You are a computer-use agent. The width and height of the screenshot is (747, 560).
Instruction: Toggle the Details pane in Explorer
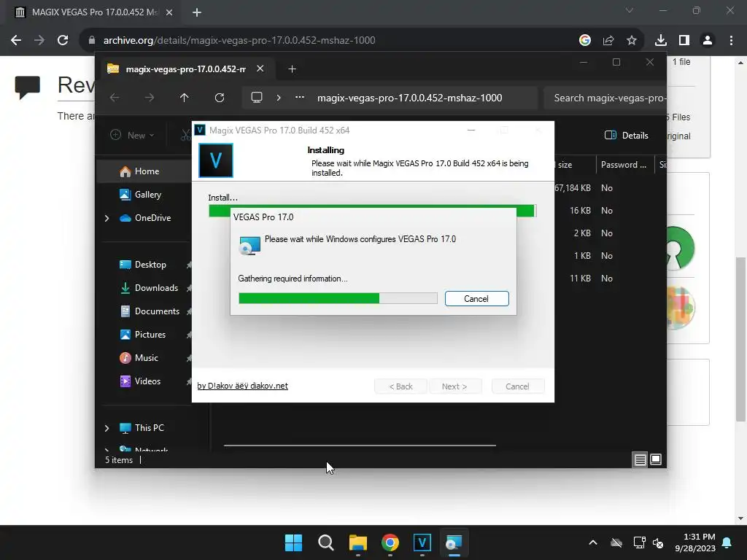tap(626, 135)
